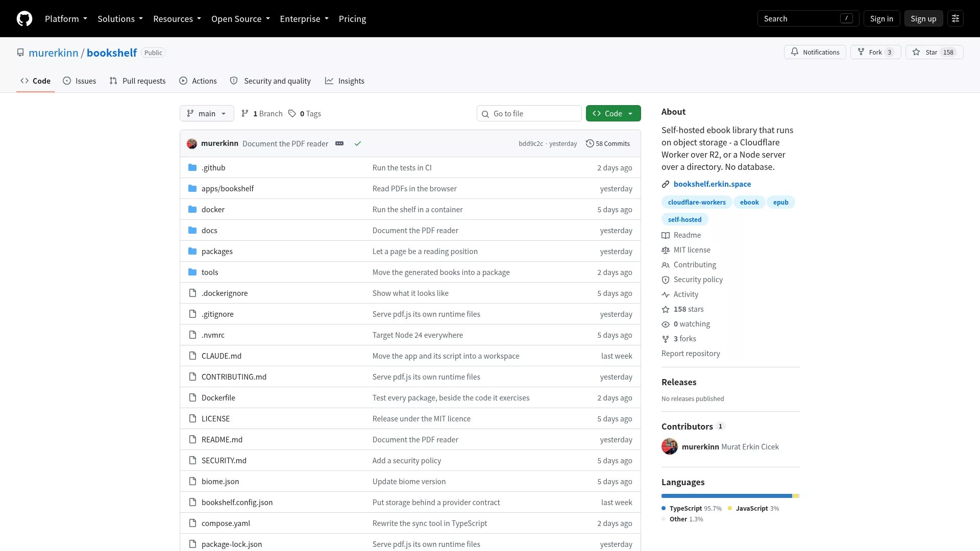Image resolution: width=980 pixels, height=551 pixels.
Task: Switch to the Issues tab
Action: point(80,81)
